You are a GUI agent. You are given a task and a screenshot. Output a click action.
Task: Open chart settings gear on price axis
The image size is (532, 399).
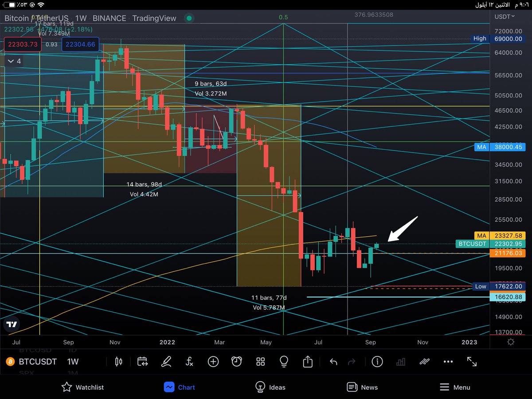click(x=511, y=342)
